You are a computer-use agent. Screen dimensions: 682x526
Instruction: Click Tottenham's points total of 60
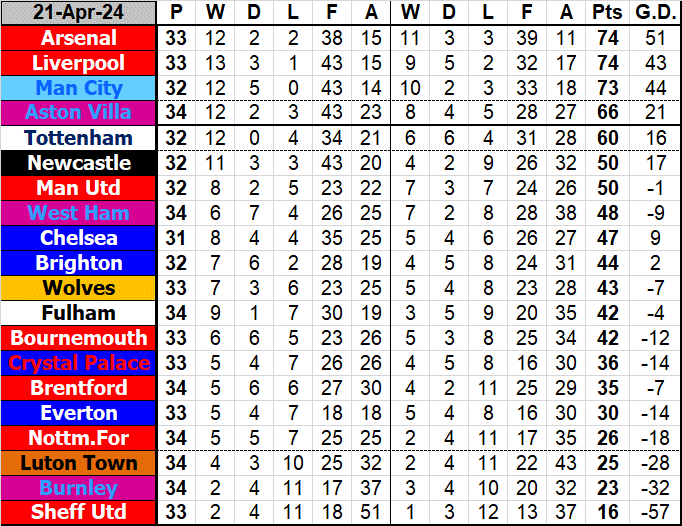tap(605, 138)
